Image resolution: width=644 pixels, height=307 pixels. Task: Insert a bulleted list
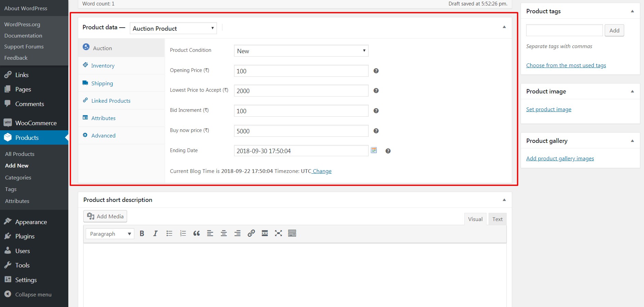click(x=169, y=233)
